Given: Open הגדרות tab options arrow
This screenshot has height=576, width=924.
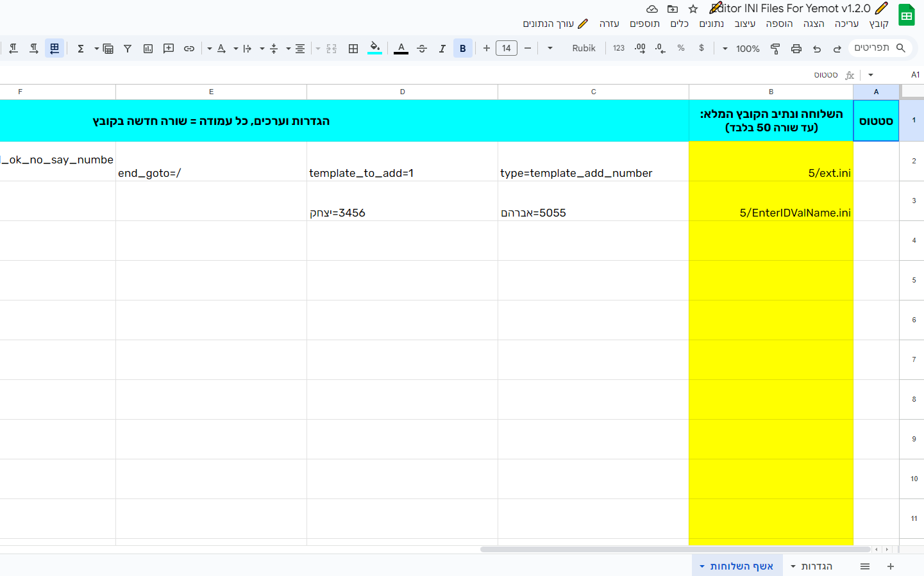Looking at the screenshot, I should coord(793,566).
